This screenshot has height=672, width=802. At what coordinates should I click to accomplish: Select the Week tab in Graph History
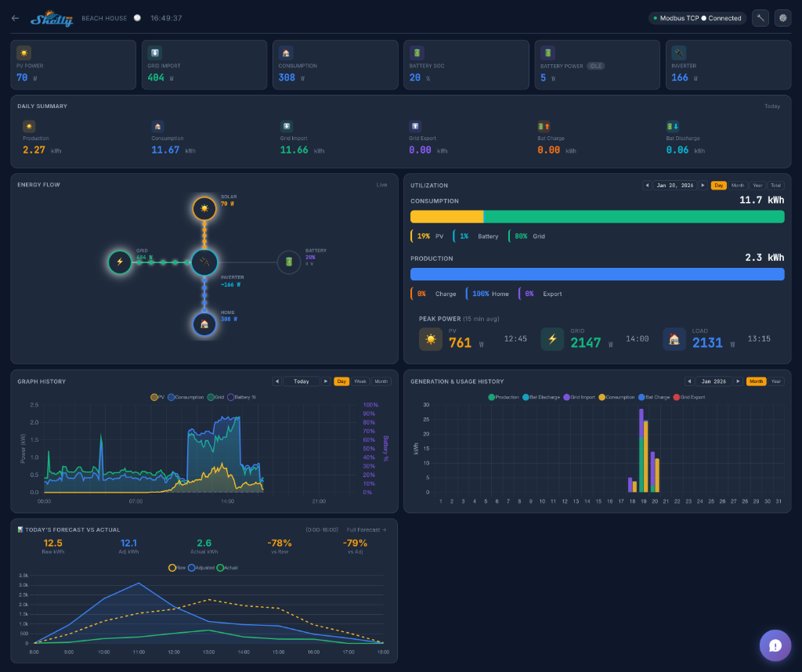coord(360,381)
